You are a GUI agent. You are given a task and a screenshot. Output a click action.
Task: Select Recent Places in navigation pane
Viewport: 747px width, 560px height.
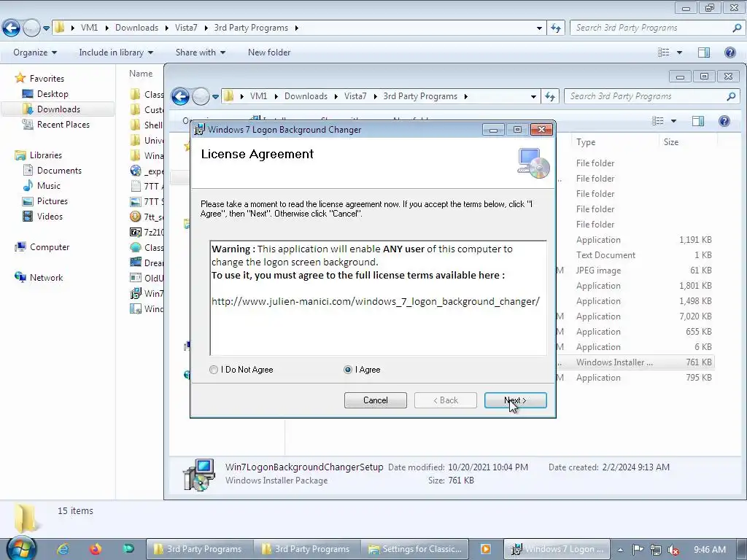pyautogui.click(x=63, y=124)
